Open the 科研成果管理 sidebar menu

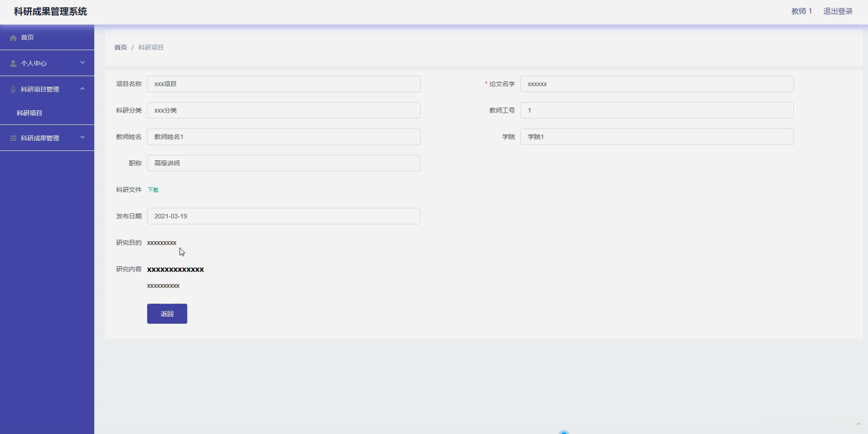click(47, 138)
